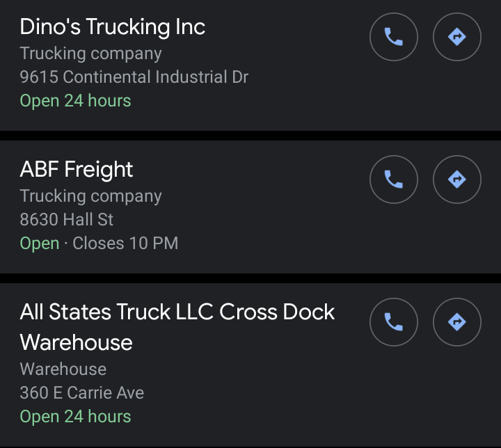Tap Trucking company label under ABF Freight

pyautogui.click(x=90, y=196)
